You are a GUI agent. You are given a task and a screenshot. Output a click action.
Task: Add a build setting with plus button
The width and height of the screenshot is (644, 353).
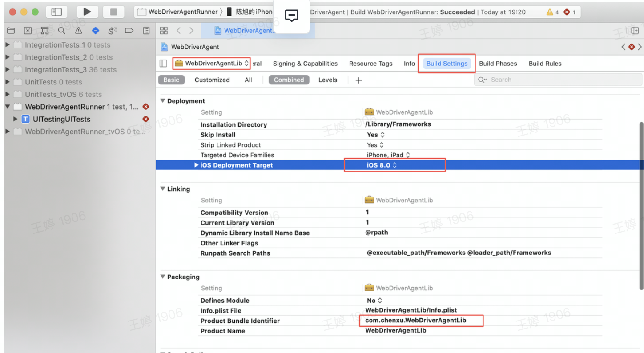coord(359,80)
